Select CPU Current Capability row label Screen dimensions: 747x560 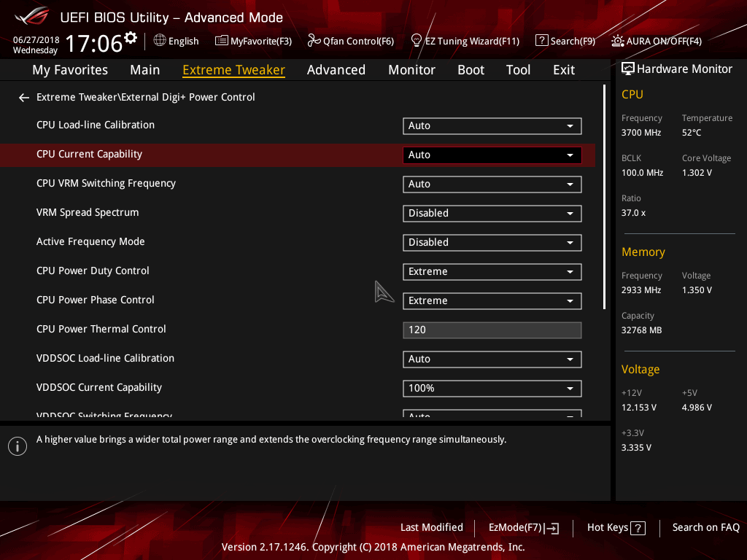pyautogui.click(x=89, y=155)
